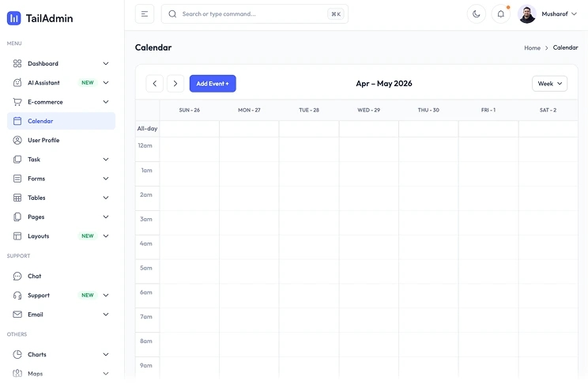The height and width of the screenshot is (392, 588).
Task: Open notifications bell icon
Action: click(500, 14)
